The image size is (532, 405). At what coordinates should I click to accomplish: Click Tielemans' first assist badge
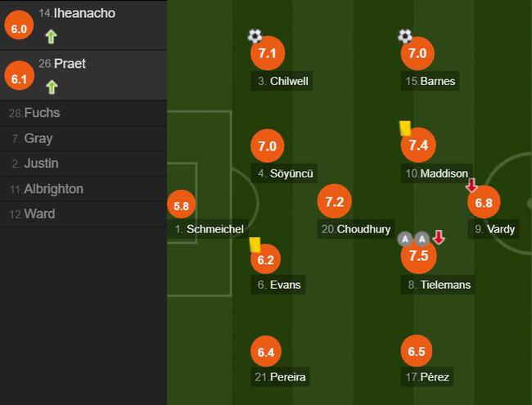[x=405, y=239]
